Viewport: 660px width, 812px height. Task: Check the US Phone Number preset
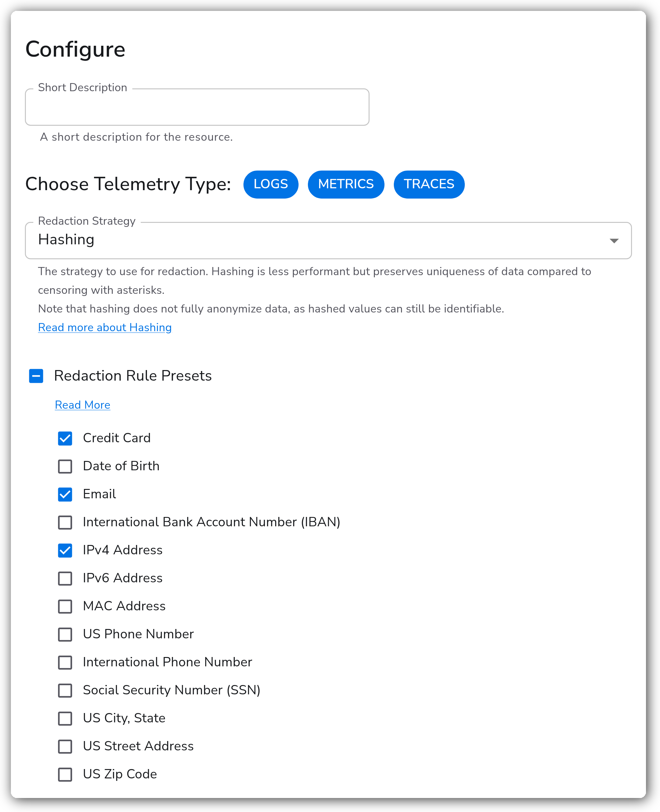65,634
